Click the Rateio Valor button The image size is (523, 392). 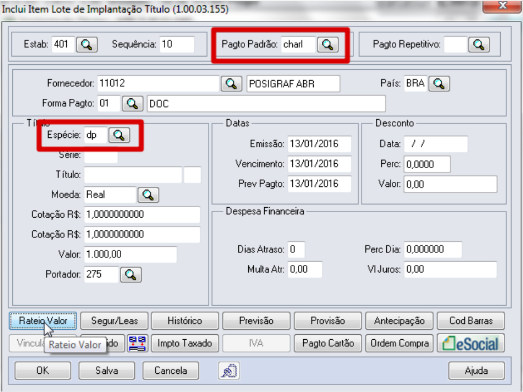click(43, 321)
